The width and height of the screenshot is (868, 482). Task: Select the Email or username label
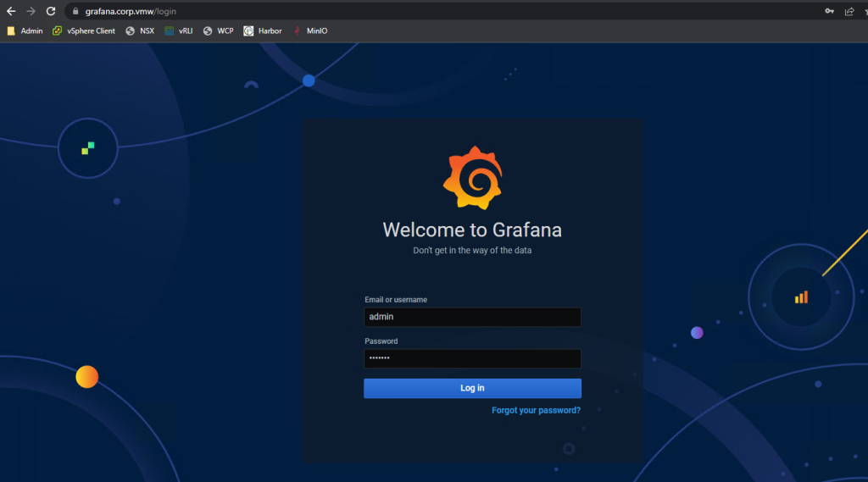tap(396, 300)
